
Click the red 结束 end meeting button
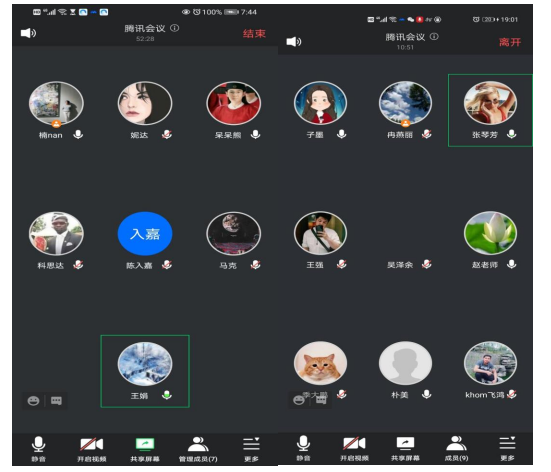[x=254, y=34]
